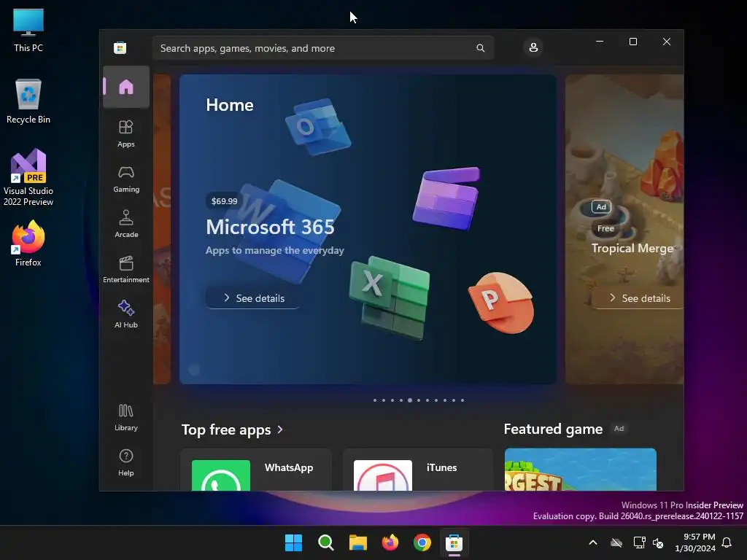Click the OneDrive cloud tray icon
This screenshot has width=747, height=560.
coord(616,542)
